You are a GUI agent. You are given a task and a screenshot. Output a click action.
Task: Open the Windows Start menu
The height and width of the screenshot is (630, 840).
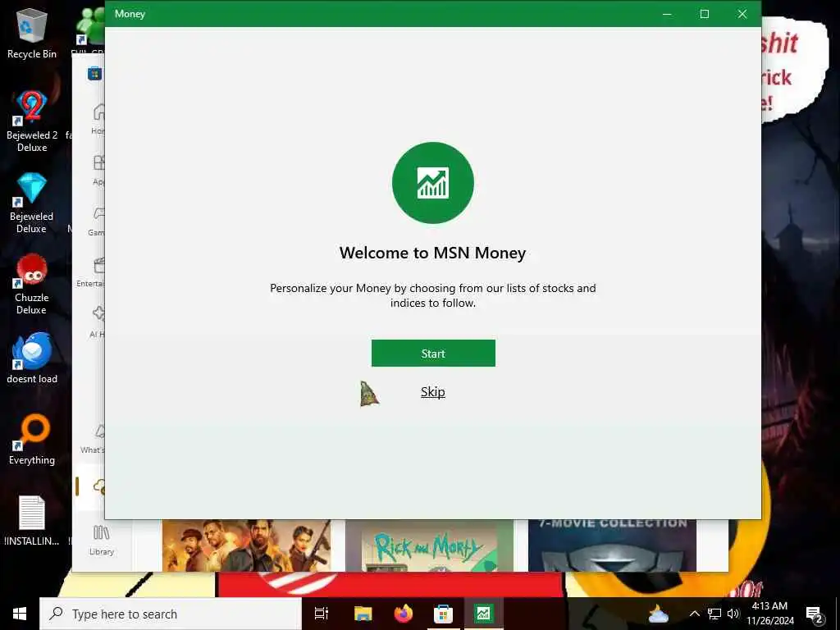(x=20, y=614)
